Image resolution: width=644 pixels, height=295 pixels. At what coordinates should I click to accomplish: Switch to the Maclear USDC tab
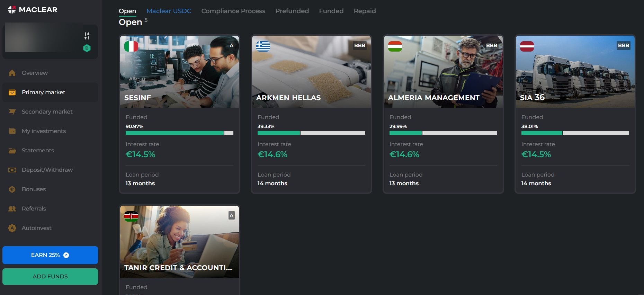pyautogui.click(x=169, y=11)
